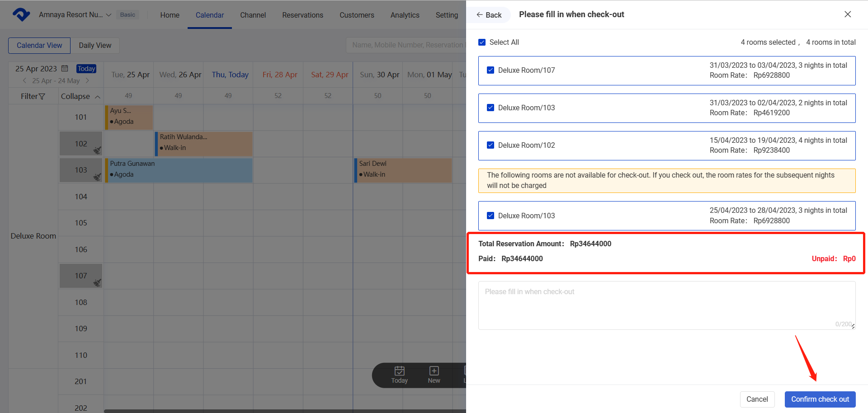Image resolution: width=868 pixels, height=413 pixels.
Task: Click the Today calendar icon in bottom toolbar
Action: click(x=399, y=371)
